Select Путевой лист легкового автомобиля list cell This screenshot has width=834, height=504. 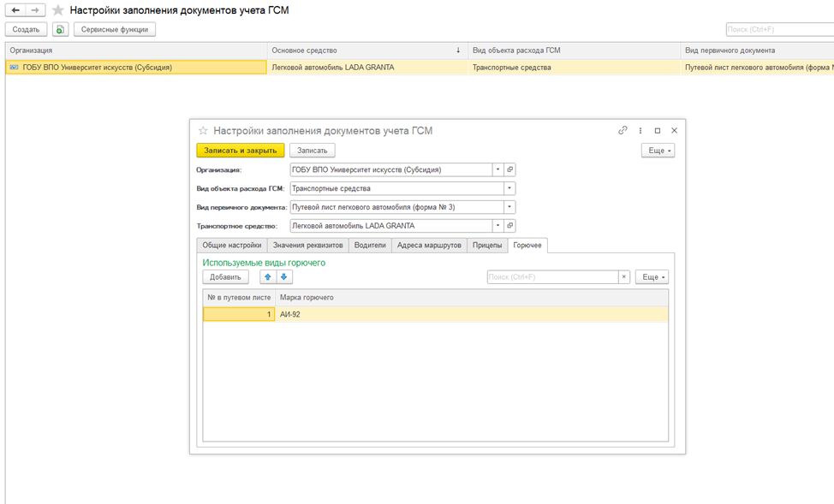pyautogui.click(x=758, y=68)
